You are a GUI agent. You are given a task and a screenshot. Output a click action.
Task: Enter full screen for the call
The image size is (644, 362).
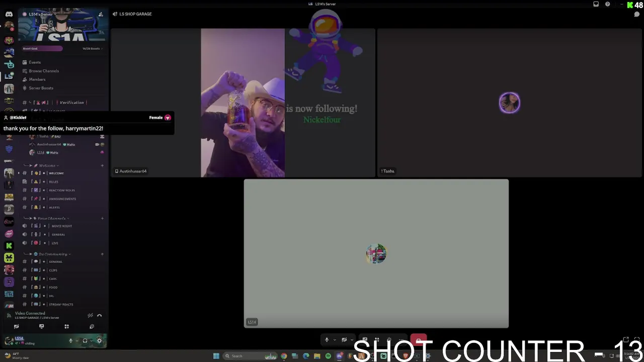point(636,340)
